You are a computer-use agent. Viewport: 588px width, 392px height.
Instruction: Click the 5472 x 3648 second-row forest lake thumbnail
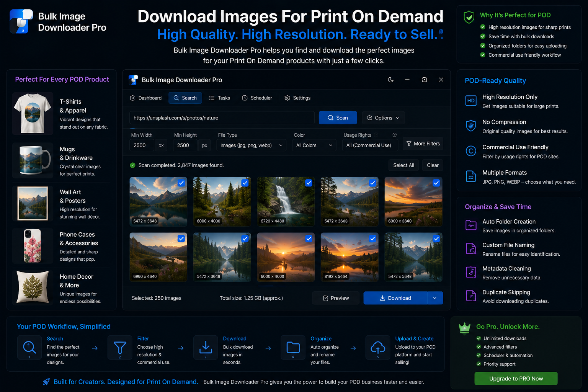222,257
